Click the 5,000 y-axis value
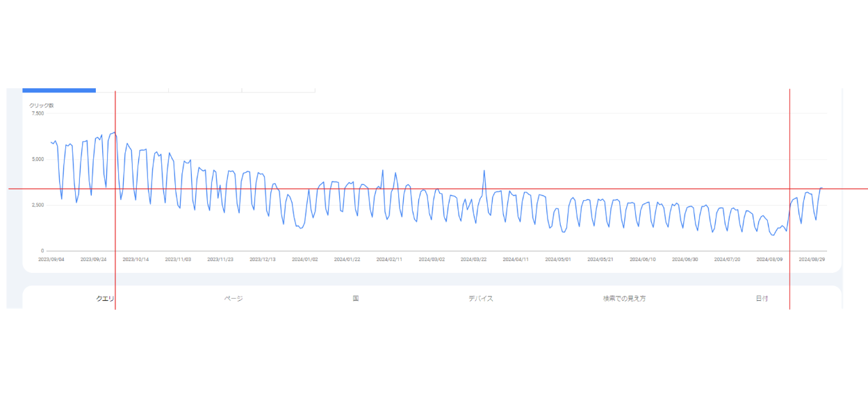This screenshot has width=868, height=407. (37, 159)
